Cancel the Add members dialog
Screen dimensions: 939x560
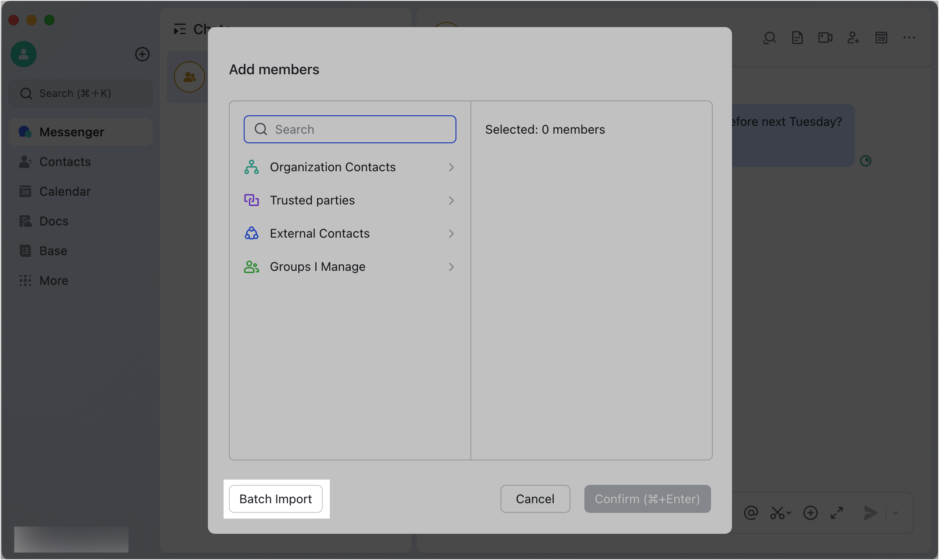click(x=535, y=499)
